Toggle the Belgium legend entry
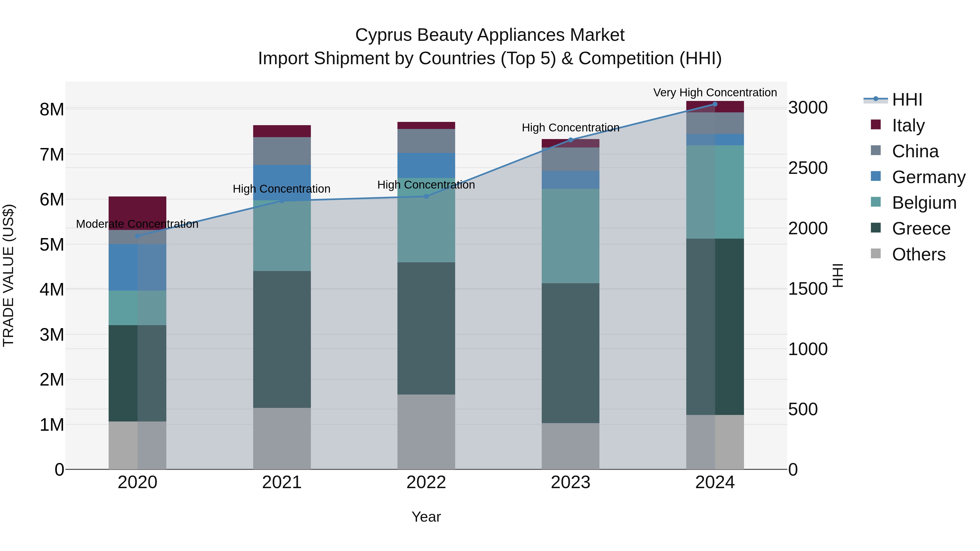Viewport: 980px width, 551px height. (x=913, y=203)
